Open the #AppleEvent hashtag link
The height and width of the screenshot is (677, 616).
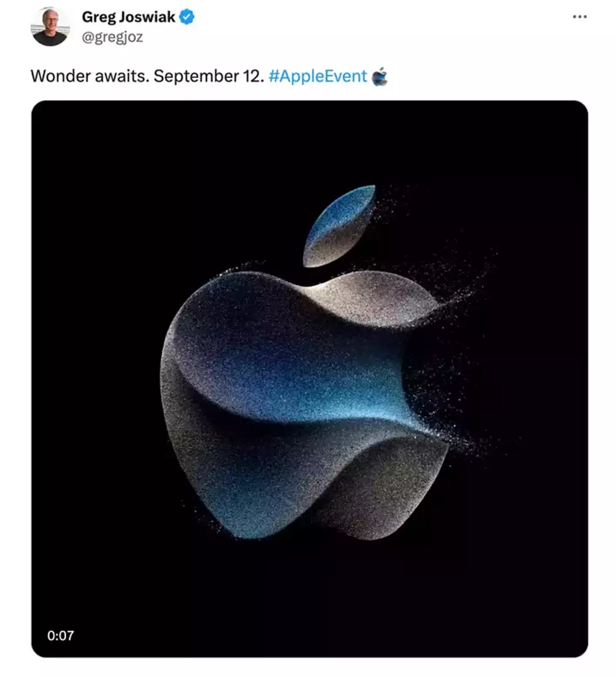click(317, 76)
